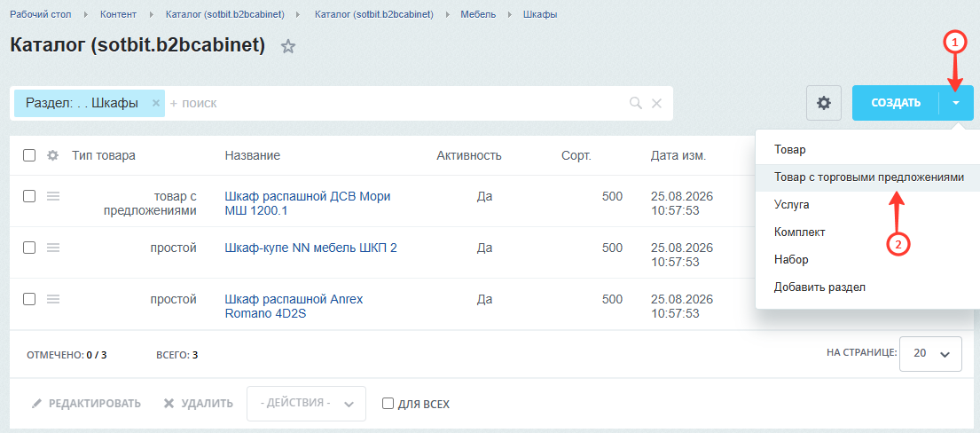The image size is (980, 433).
Task: Sort by the Дата изм. column header
Action: click(678, 156)
